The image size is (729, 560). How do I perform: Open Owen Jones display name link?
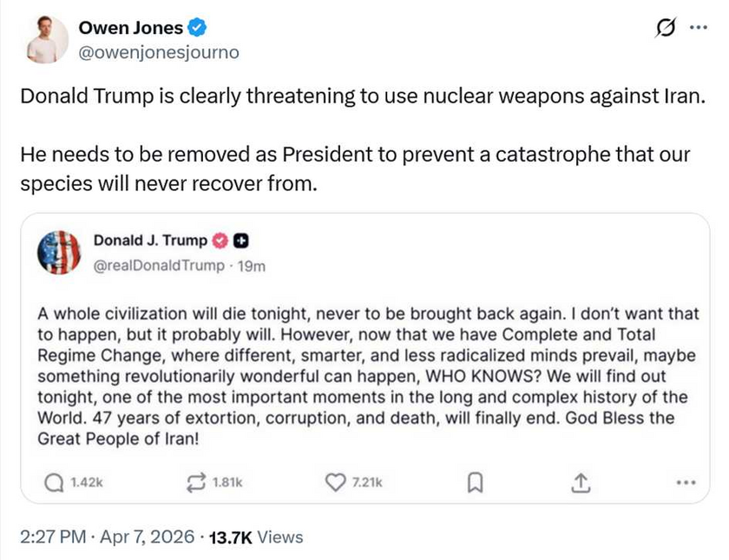click(130, 28)
